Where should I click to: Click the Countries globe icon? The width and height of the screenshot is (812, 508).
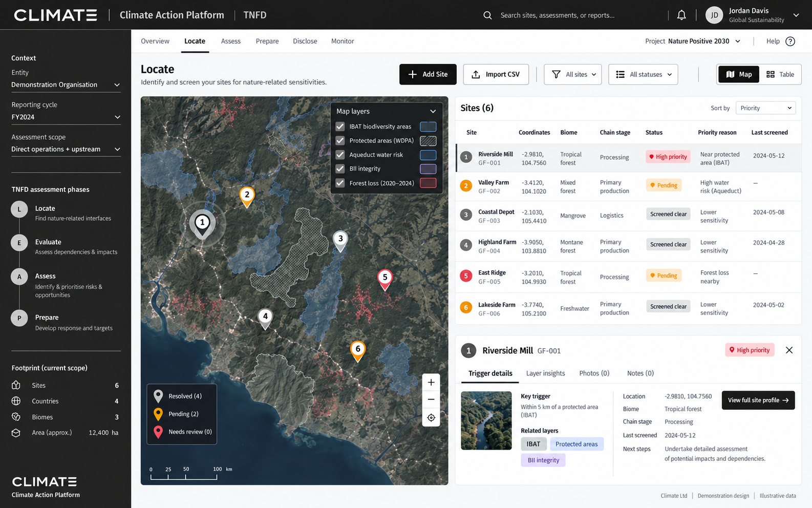(x=16, y=401)
